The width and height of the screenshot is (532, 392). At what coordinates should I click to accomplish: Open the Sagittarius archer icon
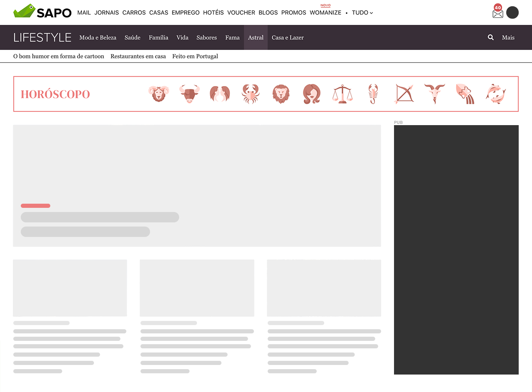click(x=403, y=94)
